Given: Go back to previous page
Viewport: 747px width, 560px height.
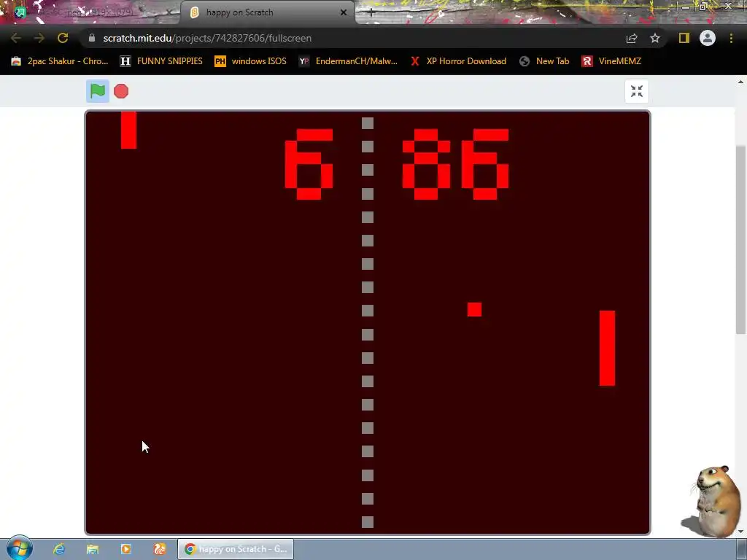Looking at the screenshot, I should [x=16, y=38].
